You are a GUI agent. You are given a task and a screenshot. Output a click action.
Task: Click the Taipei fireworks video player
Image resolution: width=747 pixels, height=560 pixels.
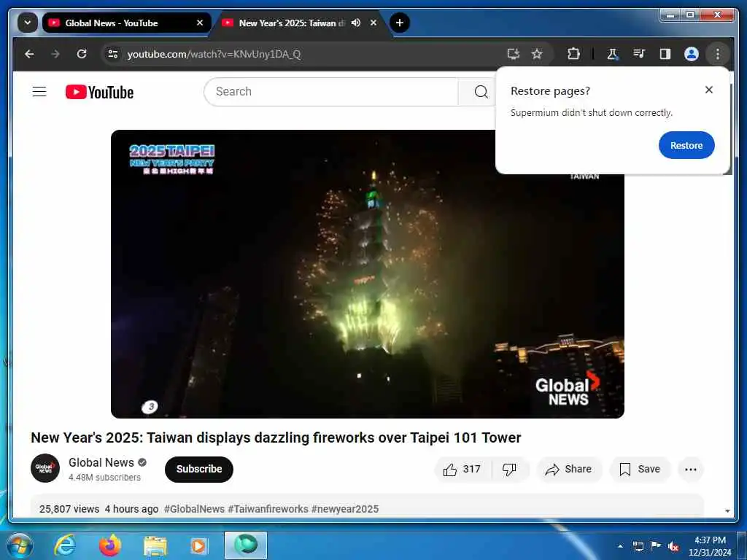(368, 274)
